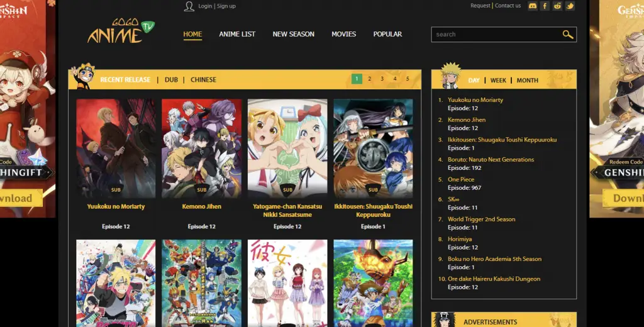Open the Kemono Jihen poster thumbnail

tap(202, 148)
